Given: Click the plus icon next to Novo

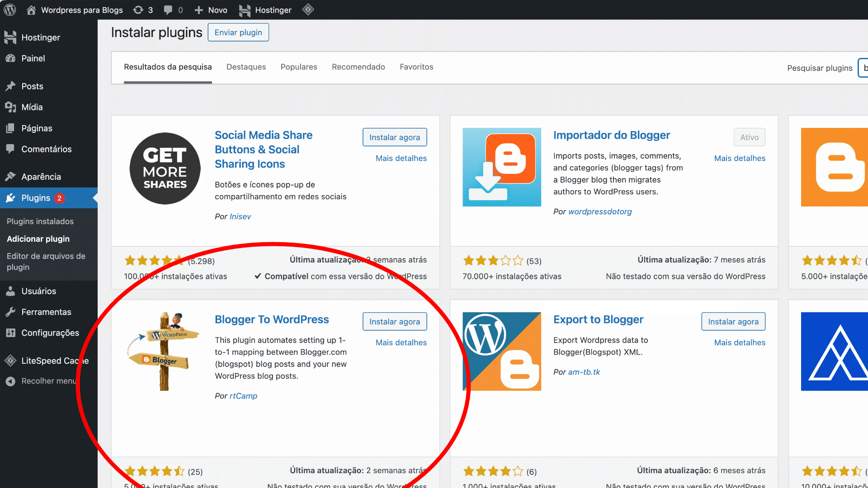Looking at the screenshot, I should coord(198,10).
